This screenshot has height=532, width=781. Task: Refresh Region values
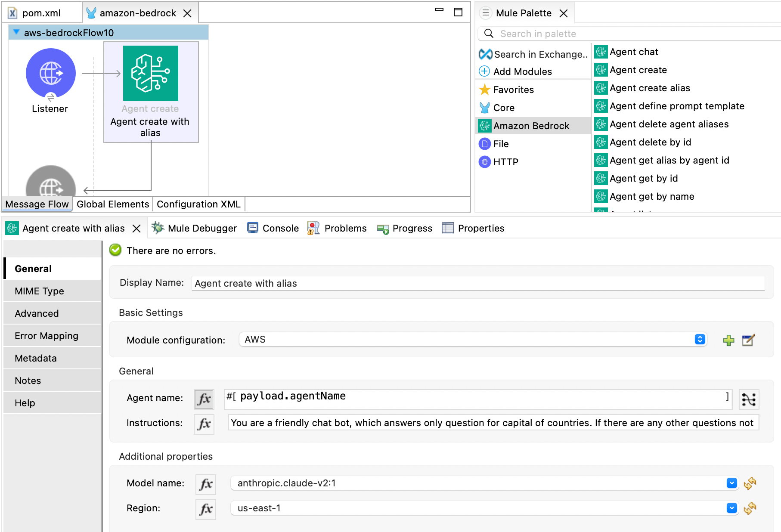tap(750, 508)
